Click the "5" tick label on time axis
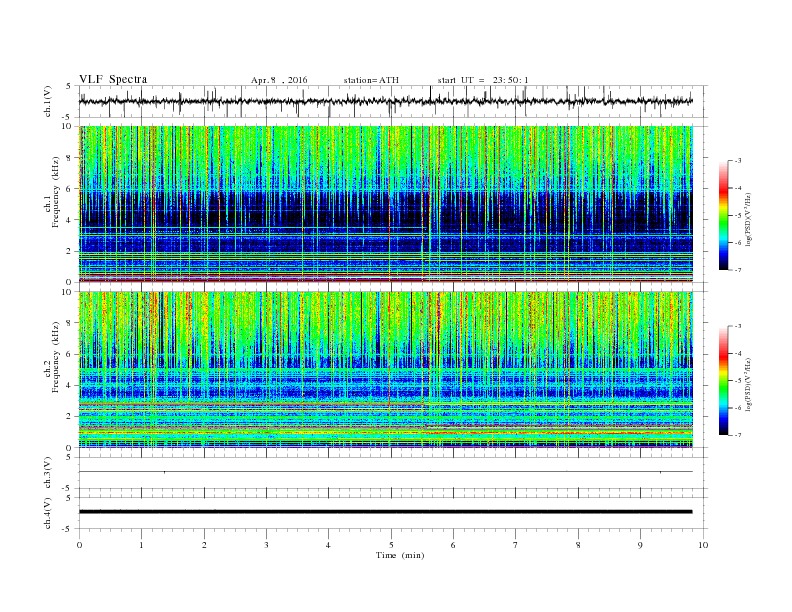 click(391, 545)
